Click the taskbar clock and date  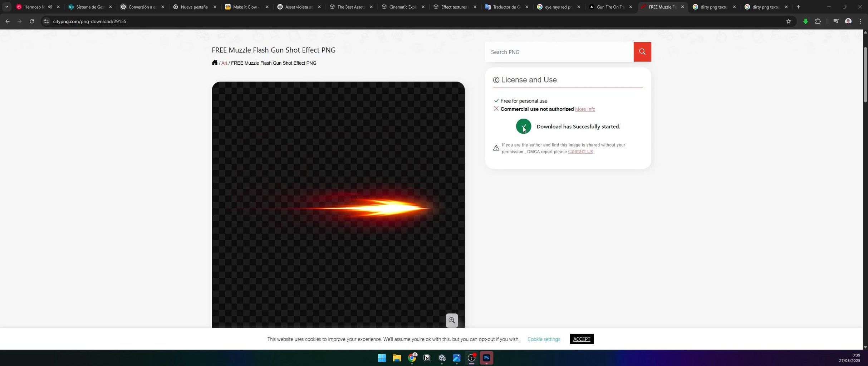pos(850,358)
